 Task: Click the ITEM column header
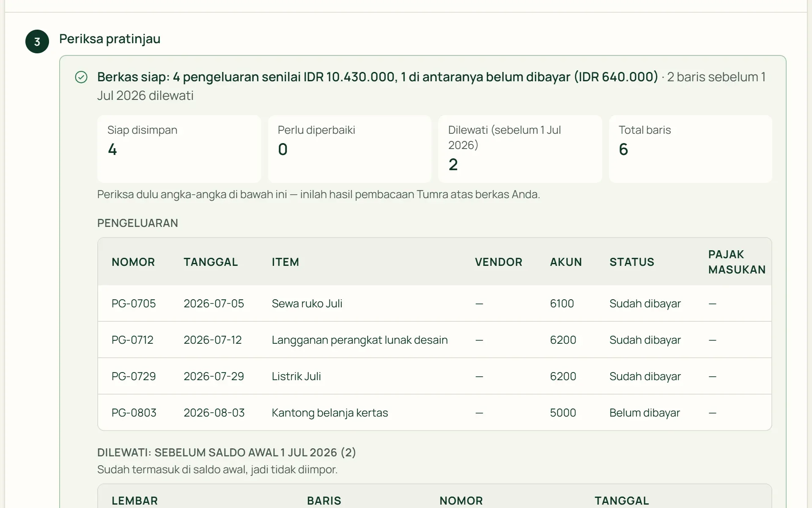pyautogui.click(x=285, y=262)
